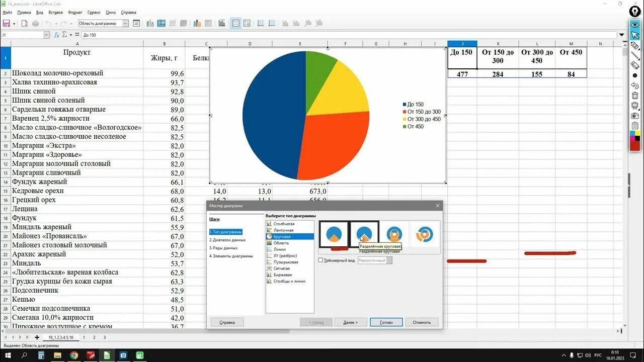
Task: Close the Мастер диаграмм dialog
Action: [437, 206]
